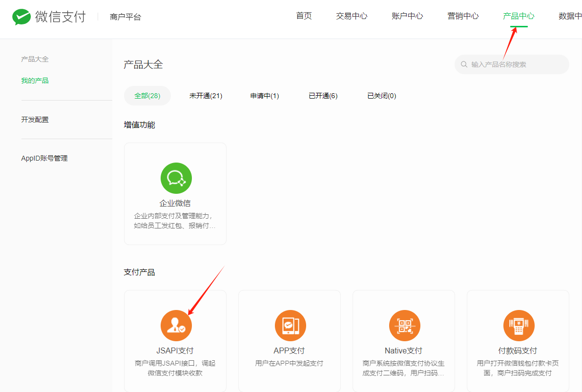Select the 已关闭(0) tab

point(381,96)
